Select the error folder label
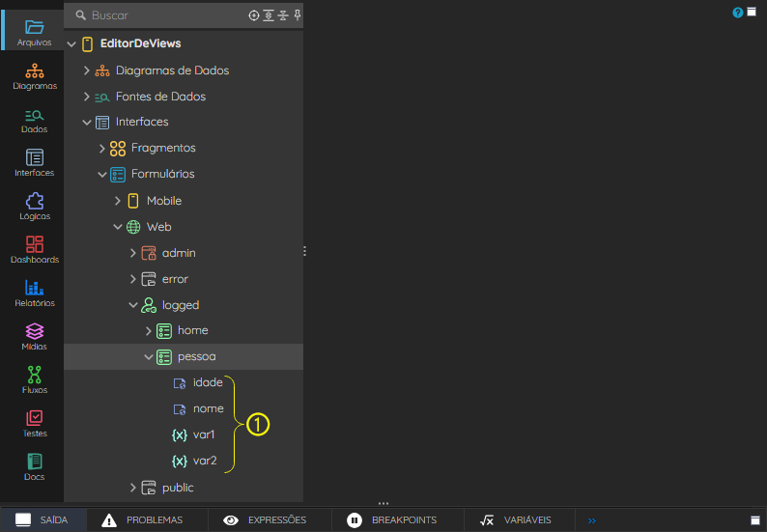The width and height of the screenshot is (767, 532). click(175, 279)
